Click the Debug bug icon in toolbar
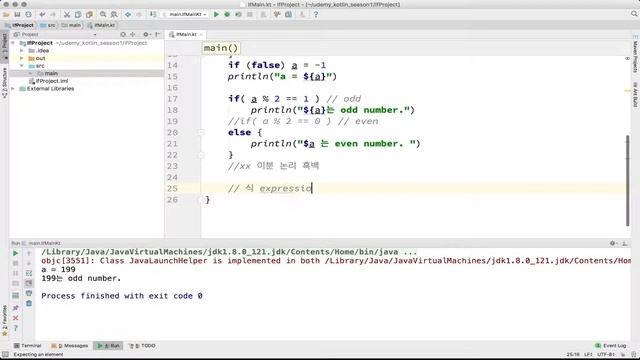 [x=227, y=14]
